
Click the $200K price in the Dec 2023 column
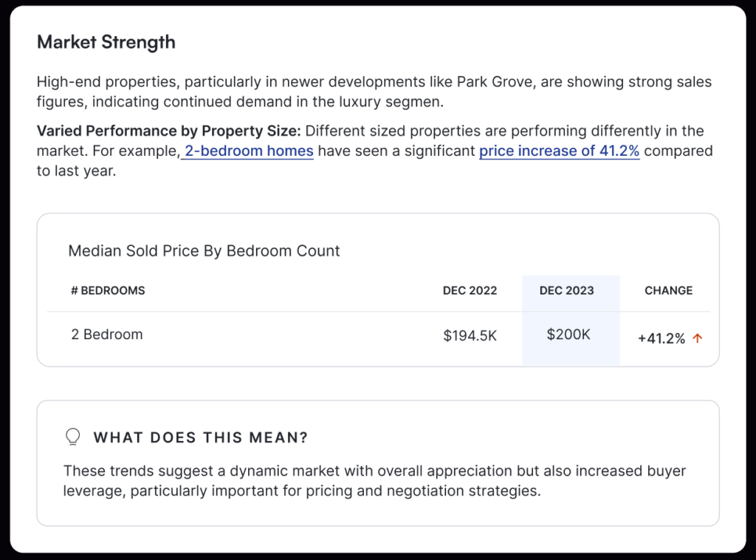[x=568, y=334]
